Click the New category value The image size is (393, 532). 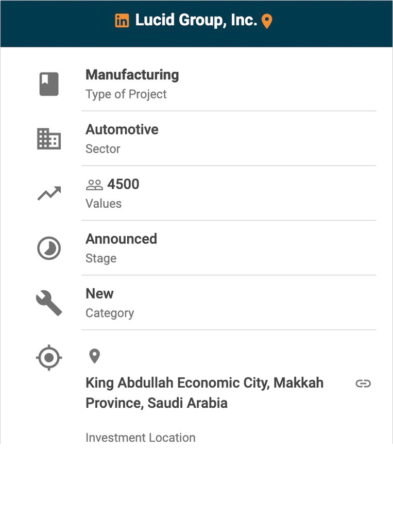[x=99, y=293]
